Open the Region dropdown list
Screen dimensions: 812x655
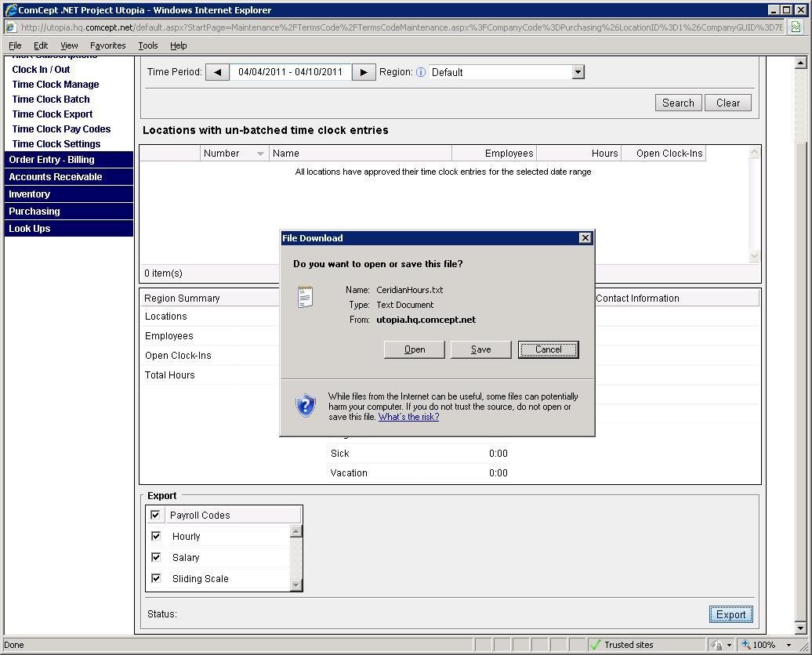pyautogui.click(x=578, y=72)
